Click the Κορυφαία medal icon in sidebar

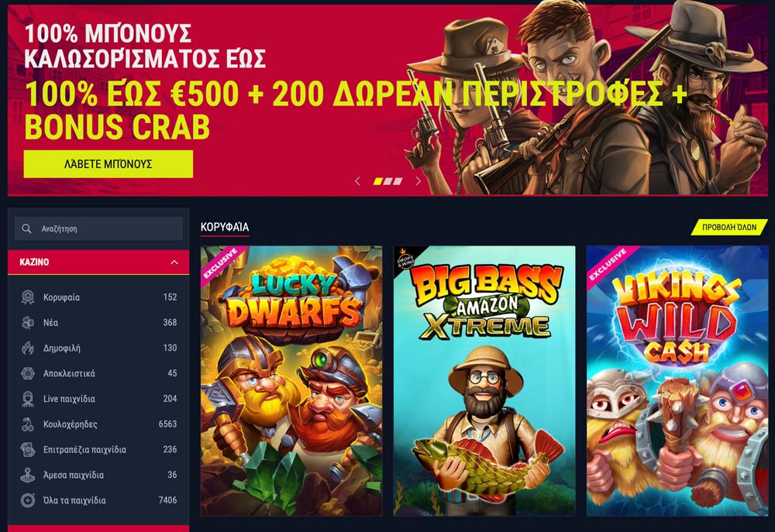pyautogui.click(x=28, y=297)
